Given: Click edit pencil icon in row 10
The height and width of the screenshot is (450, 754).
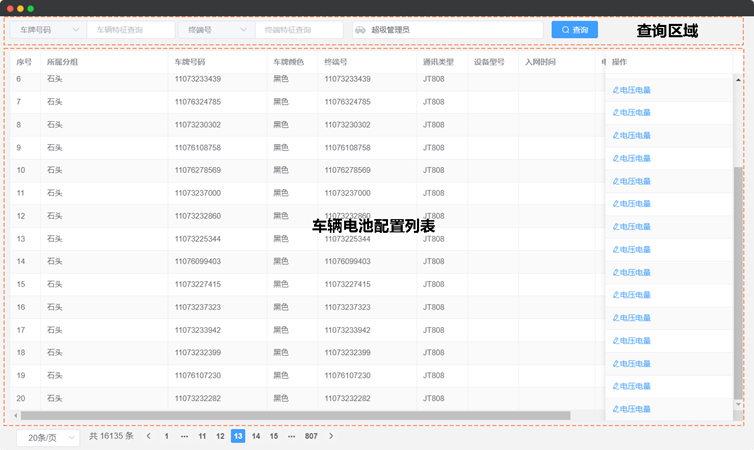Looking at the screenshot, I should (615, 181).
